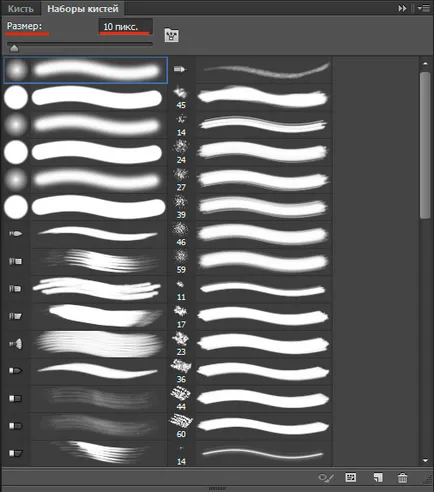Switch to the Кисть tab
This screenshot has height=492, width=434.
click(21, 8)
